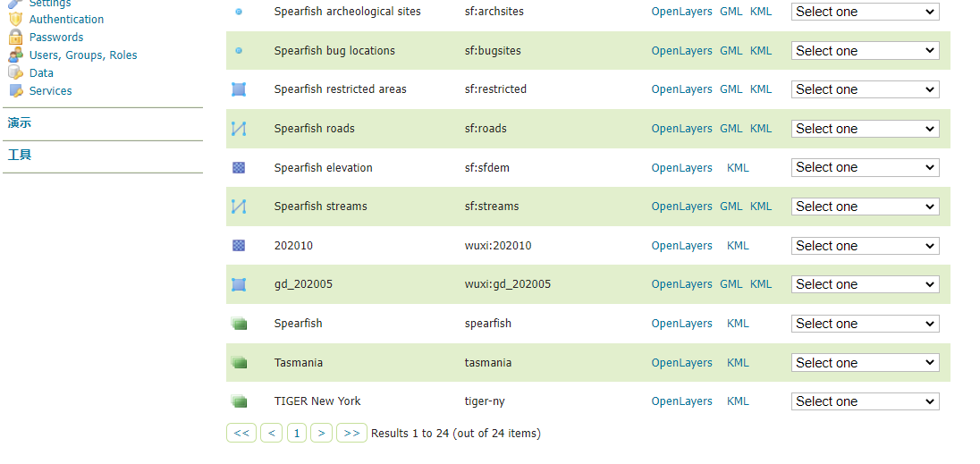The image size is (980, 464).
Task: Go to the last results page
Action: click(x=351, y=433)
